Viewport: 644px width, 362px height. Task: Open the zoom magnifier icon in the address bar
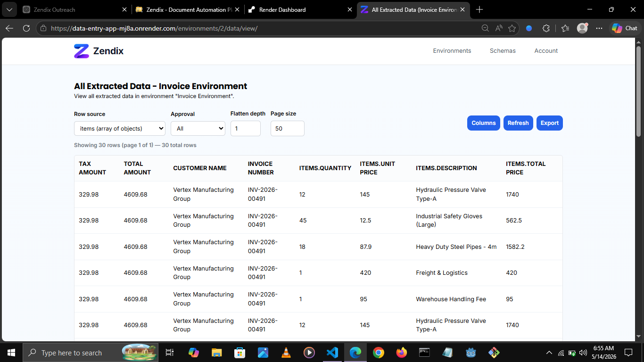point(485,28)
